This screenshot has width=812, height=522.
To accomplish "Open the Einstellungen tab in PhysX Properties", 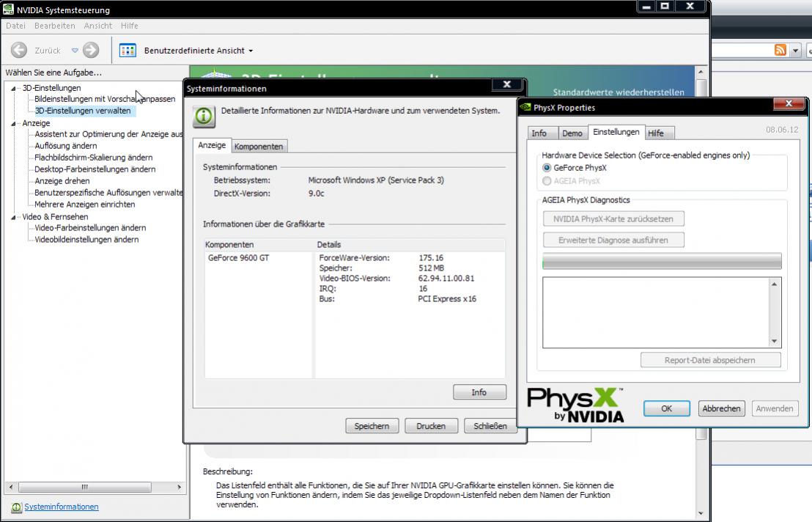I will 616,132.
